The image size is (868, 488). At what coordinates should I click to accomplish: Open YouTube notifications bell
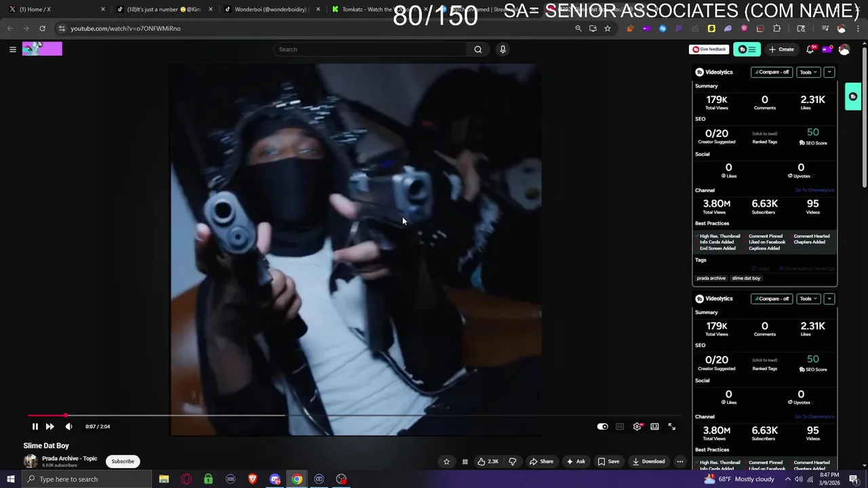point(810,49)
